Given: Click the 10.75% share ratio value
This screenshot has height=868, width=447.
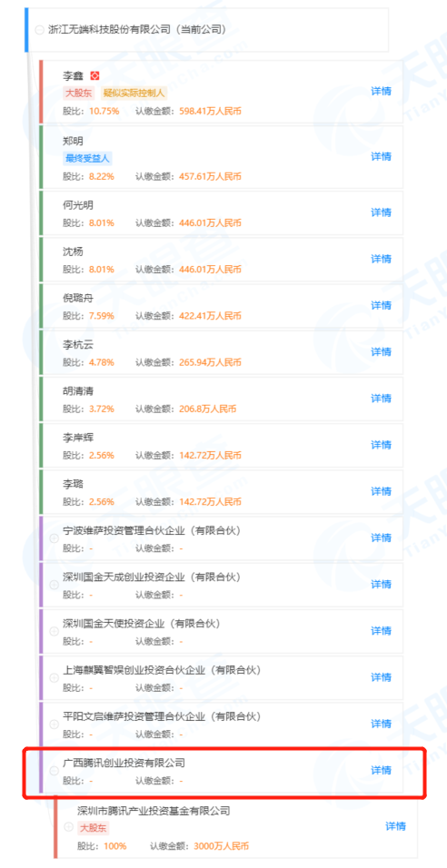Looking at the screenshot, I should coord(104,111).
